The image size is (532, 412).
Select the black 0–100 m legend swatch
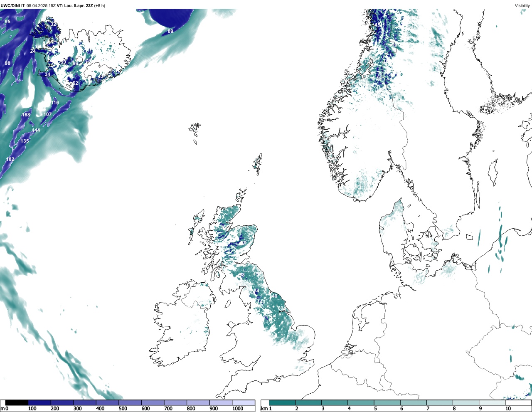(x=17, y=402)
